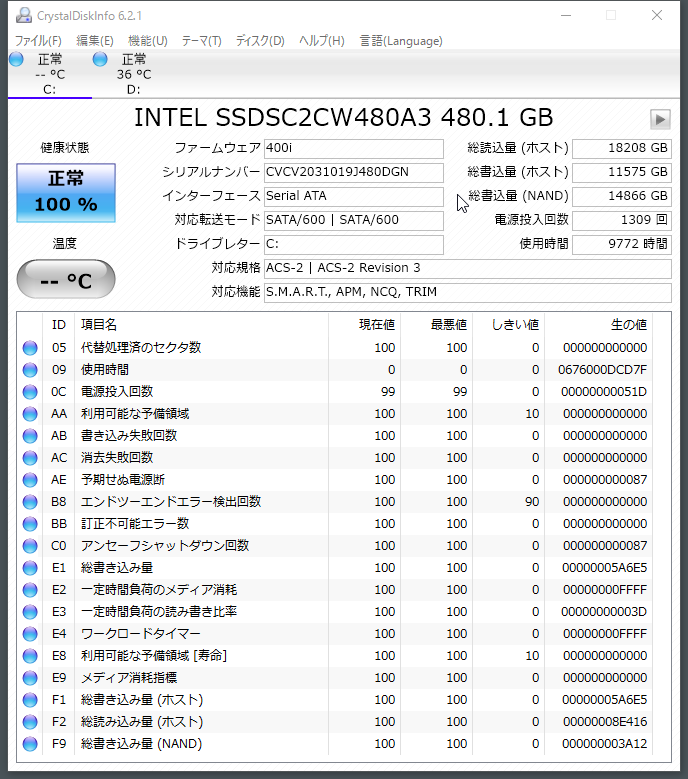Open the 言語(Language) menu
Viewport: 688px width, 779px height.
pyautogui.click(x=401, y=41)
